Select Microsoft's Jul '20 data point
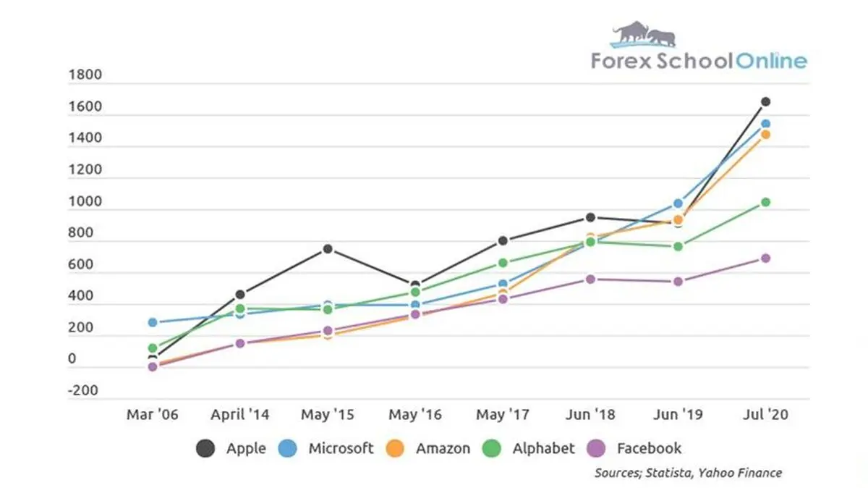Screen dimensions: 868x488 [x=765, y=124]
